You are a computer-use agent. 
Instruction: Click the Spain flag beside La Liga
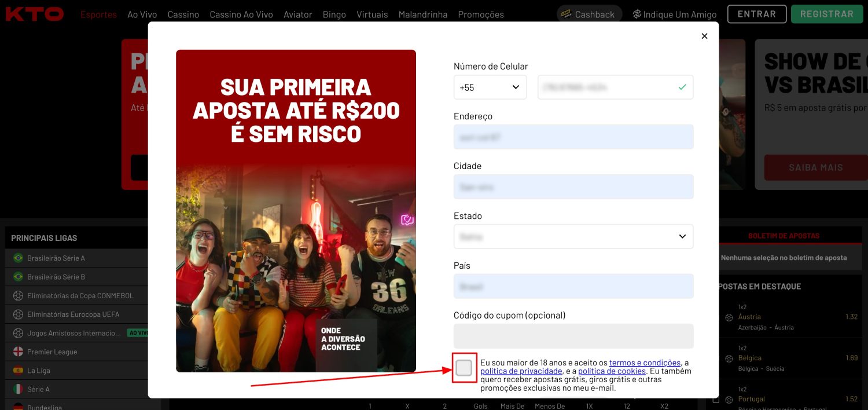point(18,371)
